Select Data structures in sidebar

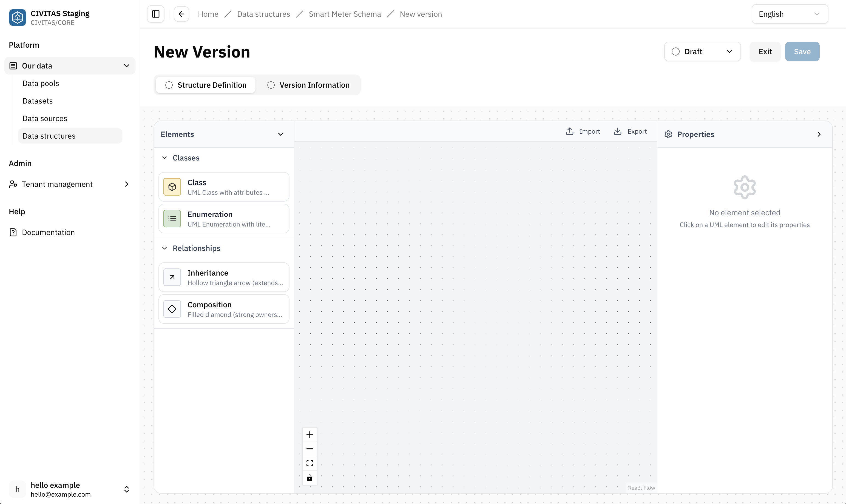coord(70,136)
